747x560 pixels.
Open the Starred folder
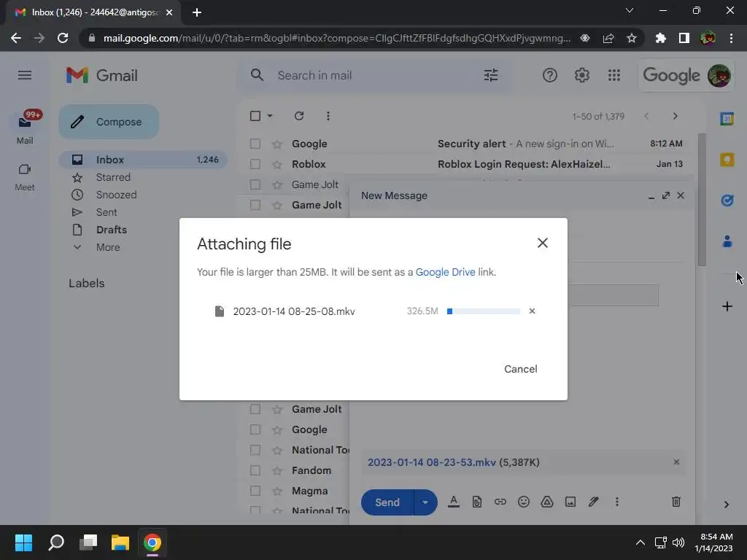coord(113,177)
